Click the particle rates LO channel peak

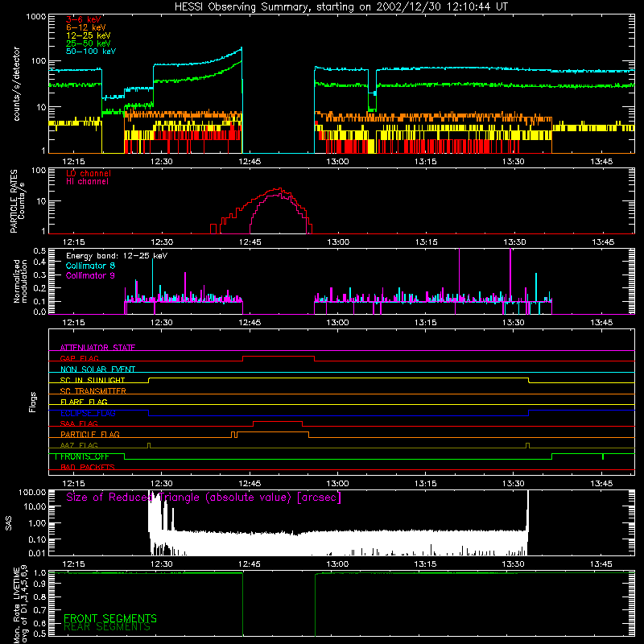279,188
